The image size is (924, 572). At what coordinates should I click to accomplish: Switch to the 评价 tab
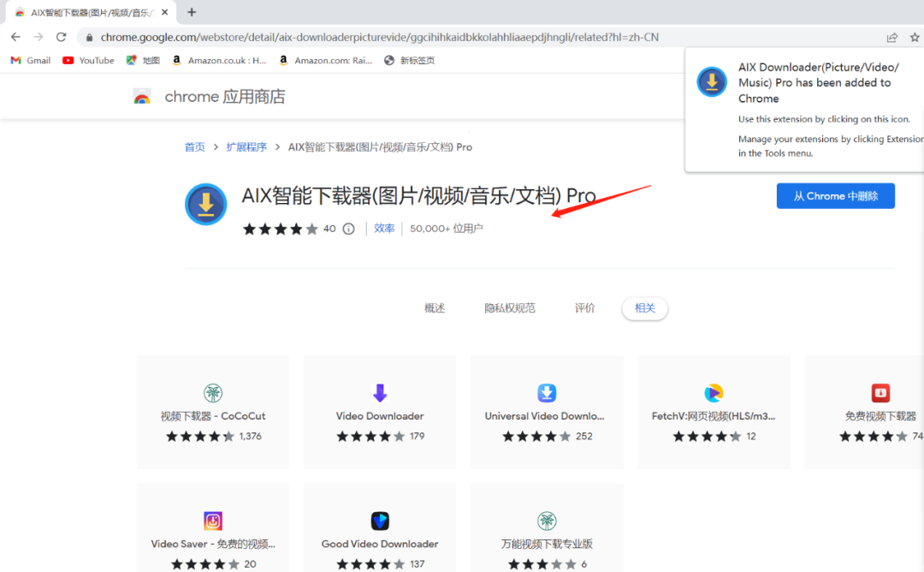[x=584, y=307]
